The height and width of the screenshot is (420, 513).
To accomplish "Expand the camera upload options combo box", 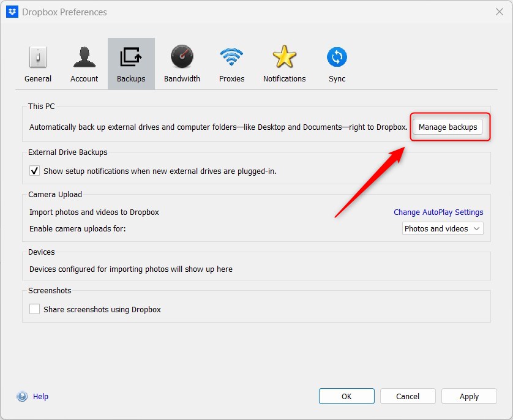I will tap(442, 228).
